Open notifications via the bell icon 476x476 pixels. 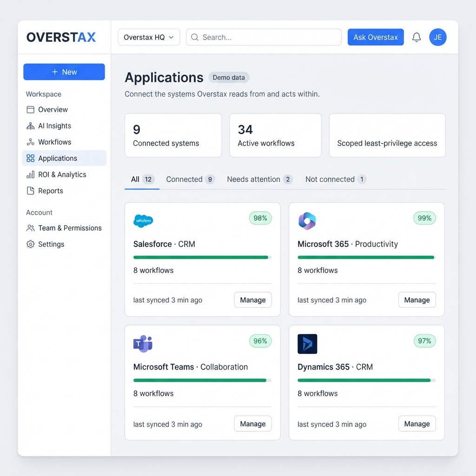point(416,37)
